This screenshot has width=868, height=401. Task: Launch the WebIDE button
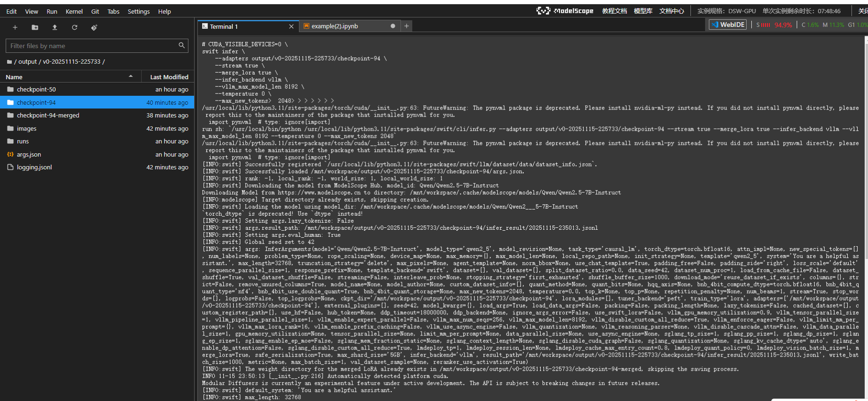tap(728, 25)
